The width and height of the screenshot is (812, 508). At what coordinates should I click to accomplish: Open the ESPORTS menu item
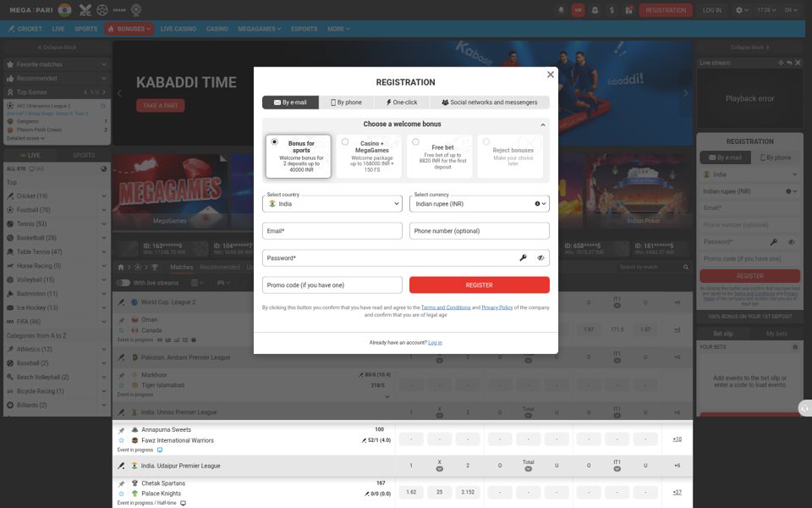pos(304,29)
